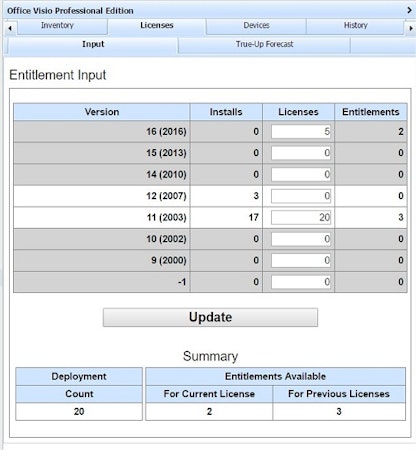Open the Licenses tab
Screen dimensions: 416x450
point(157,26)
